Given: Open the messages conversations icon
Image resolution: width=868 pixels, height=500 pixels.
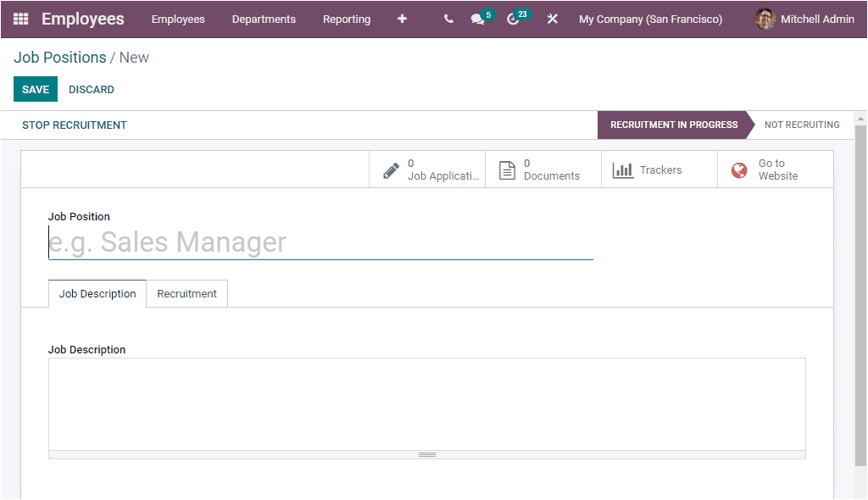Looking at the screenshot, I should pyautogui.click(x=478, y=19).
